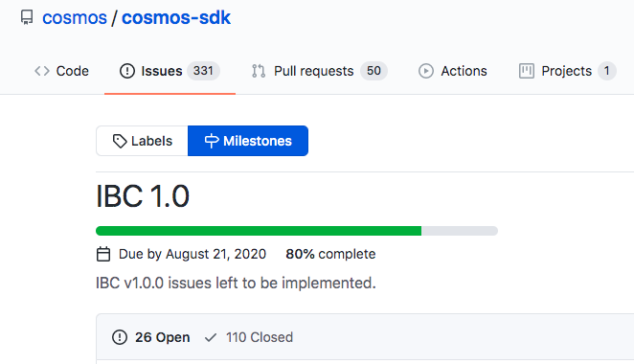
Task: Switch to the Actions tab
Action: point(452,71)
